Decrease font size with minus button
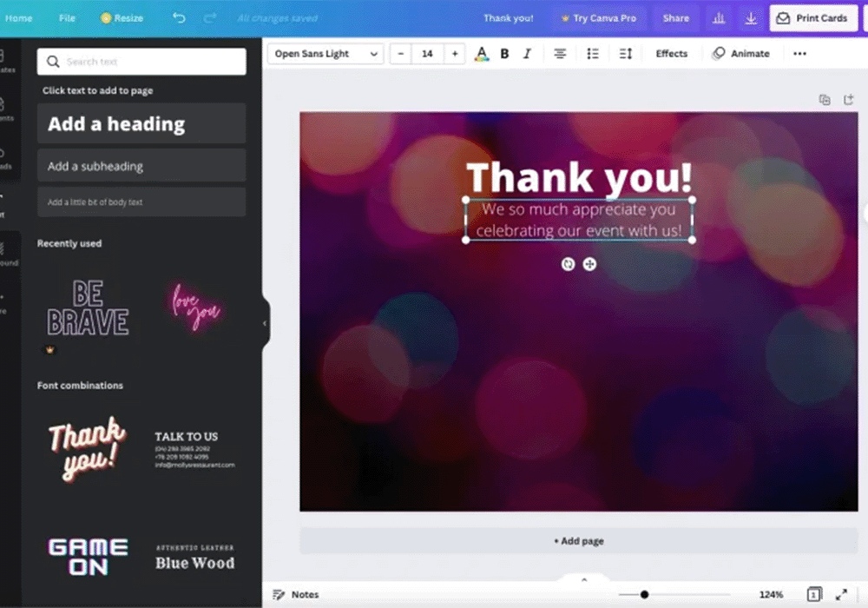Image resolution: width=868 pixels, height=608 pixels. (401, 54)
